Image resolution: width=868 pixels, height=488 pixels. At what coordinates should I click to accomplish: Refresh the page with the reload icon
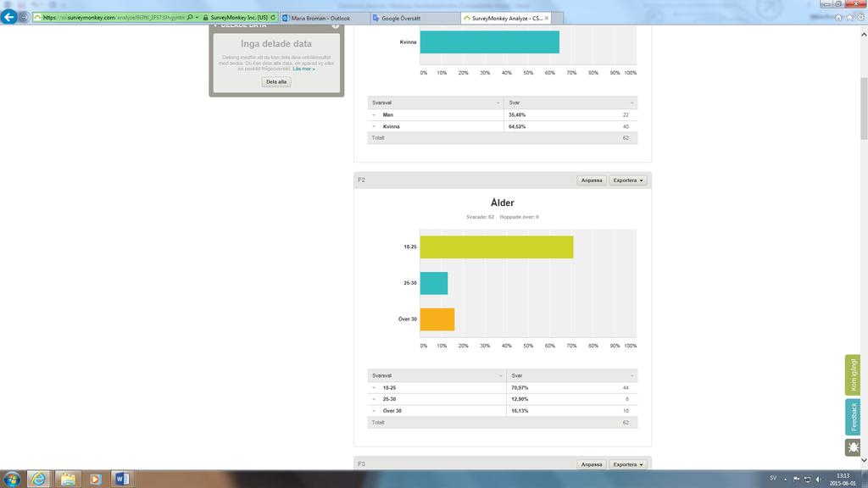pos(273,18)
